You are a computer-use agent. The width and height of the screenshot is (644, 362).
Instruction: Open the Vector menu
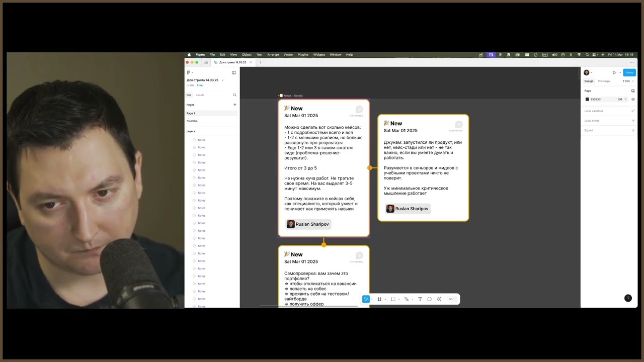288,54
